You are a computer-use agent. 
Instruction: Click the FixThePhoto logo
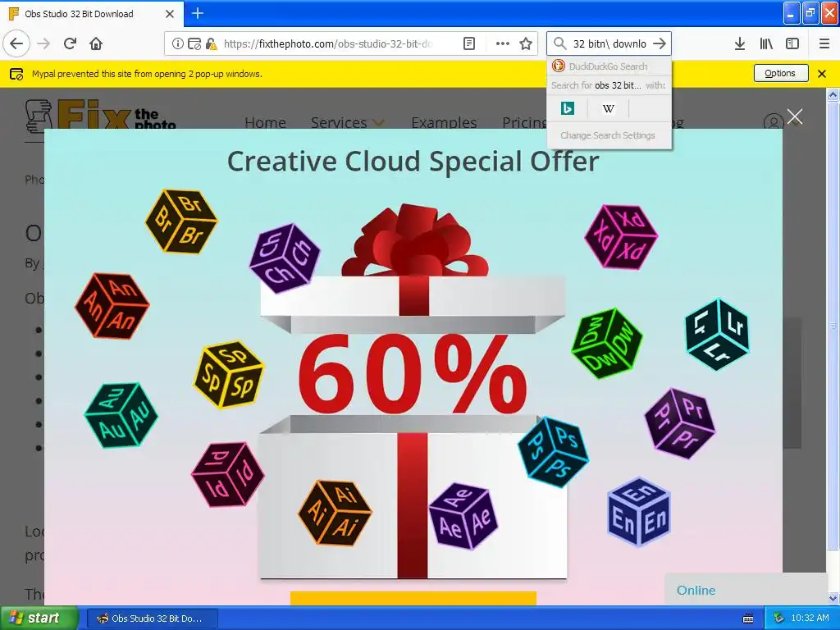[x=101, y=115]
